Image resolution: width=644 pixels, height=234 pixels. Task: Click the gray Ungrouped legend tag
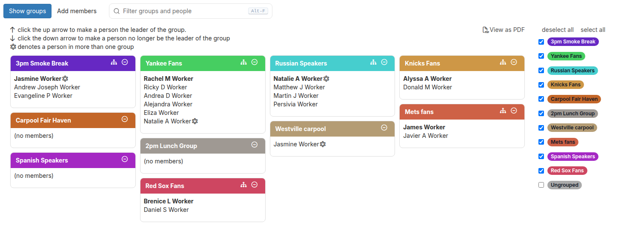(564, 185)
